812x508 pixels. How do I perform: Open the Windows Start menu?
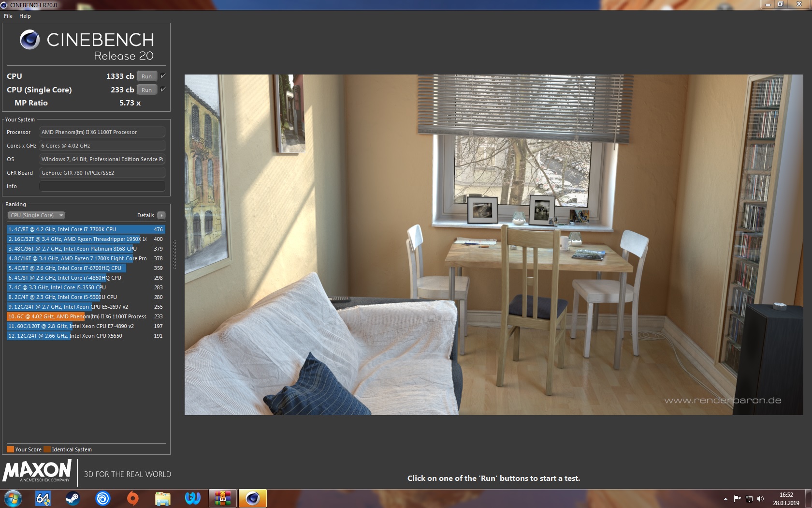[13, 498]
